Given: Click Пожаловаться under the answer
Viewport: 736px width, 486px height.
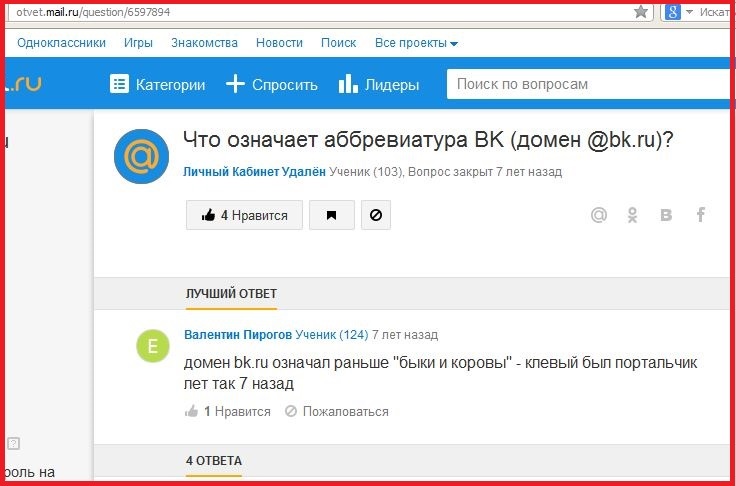Looking at the screenshot, I should pyautogui.click(x=345, y=412).
